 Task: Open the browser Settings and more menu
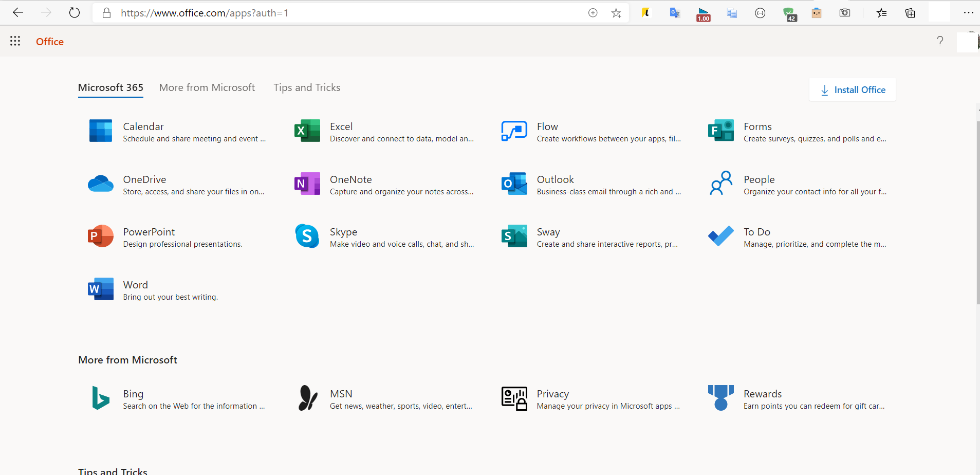968,13
